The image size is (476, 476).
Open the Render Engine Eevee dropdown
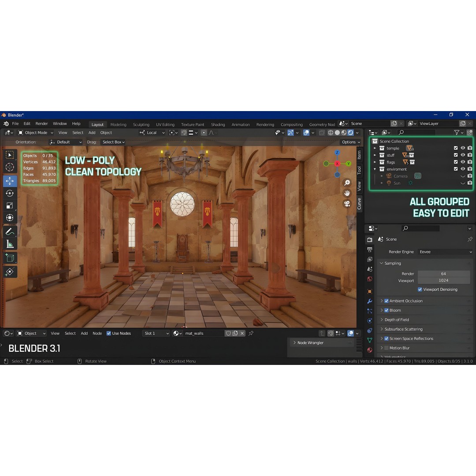point(445,252)
